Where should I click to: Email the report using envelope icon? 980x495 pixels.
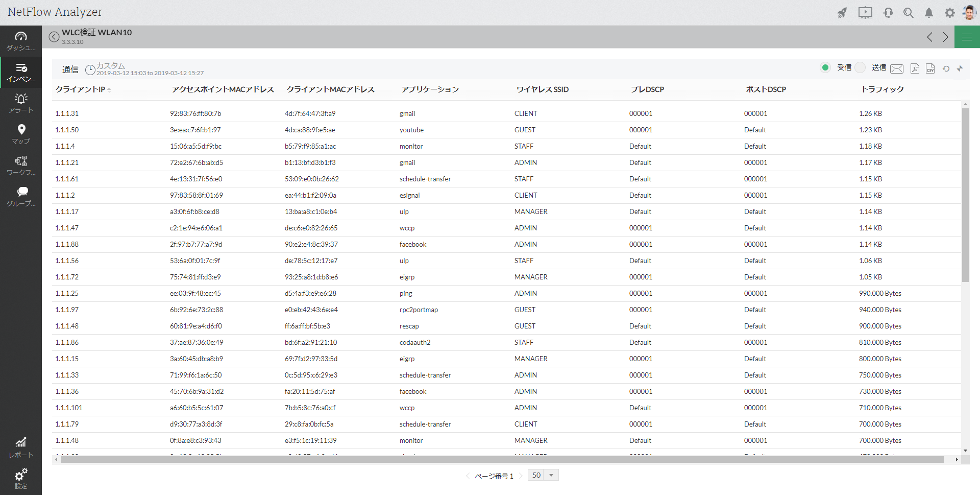coord(897,68)
